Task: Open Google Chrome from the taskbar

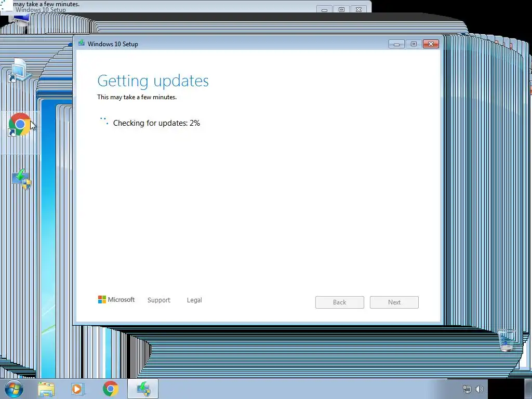Action: pyautogui.click(x=110, y=389)
